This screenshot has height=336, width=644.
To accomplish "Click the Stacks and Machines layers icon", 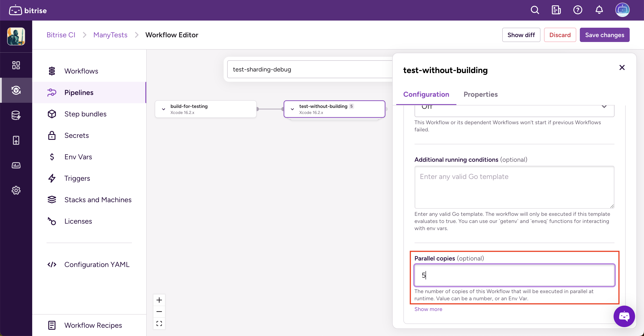I will (52, 200).
